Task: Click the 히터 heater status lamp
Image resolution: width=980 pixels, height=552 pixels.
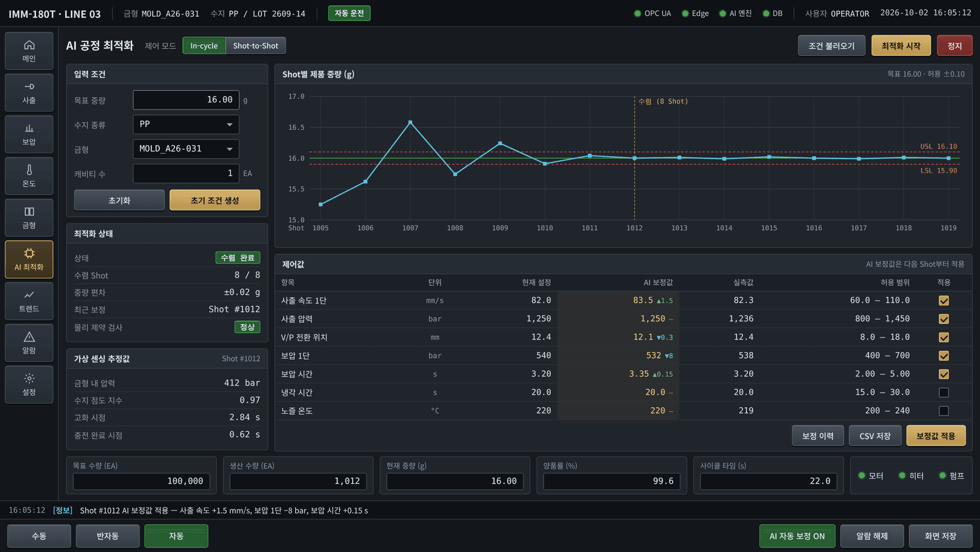Action: [x=911, y=476]
